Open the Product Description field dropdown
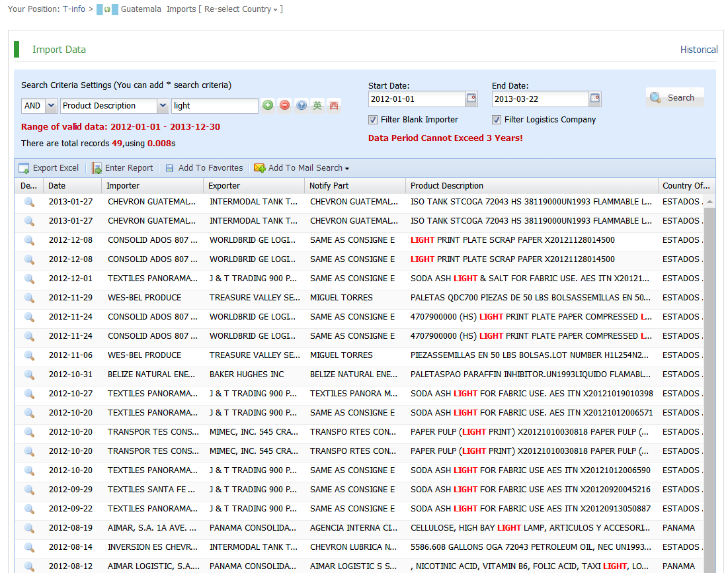The height and width of the screenshot is (573, 728). (163, 106)
